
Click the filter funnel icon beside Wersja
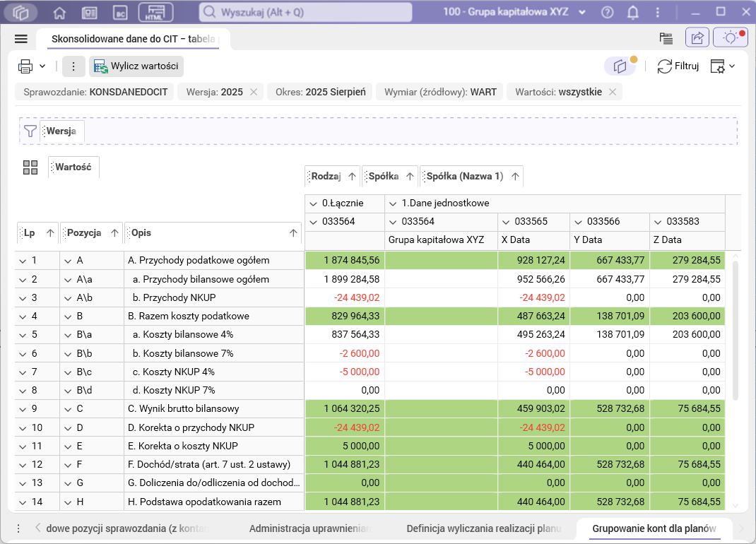[x=30, y=131]
